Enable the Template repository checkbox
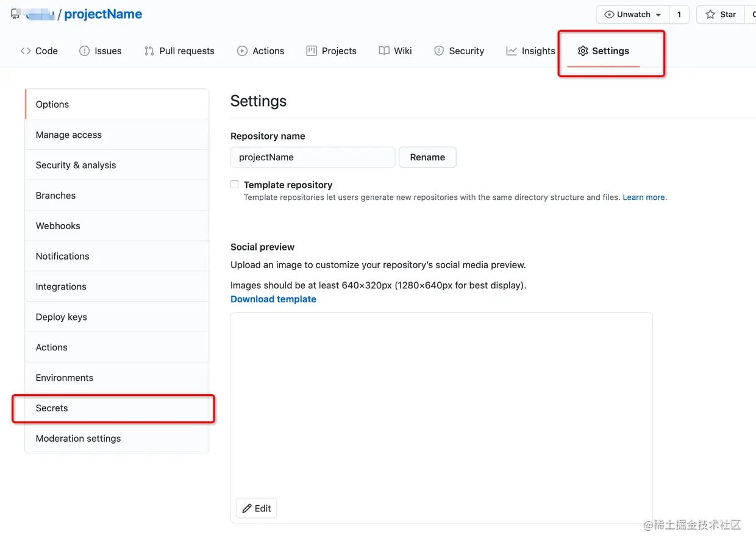The width and height of the screenshot is (756, 546). [x=235, y=185]
